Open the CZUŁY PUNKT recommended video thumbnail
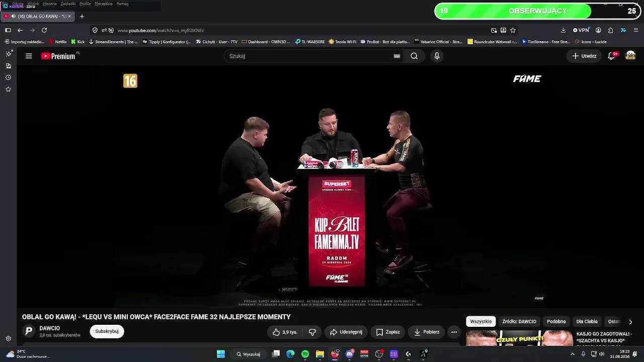 (x=519, y=338)
